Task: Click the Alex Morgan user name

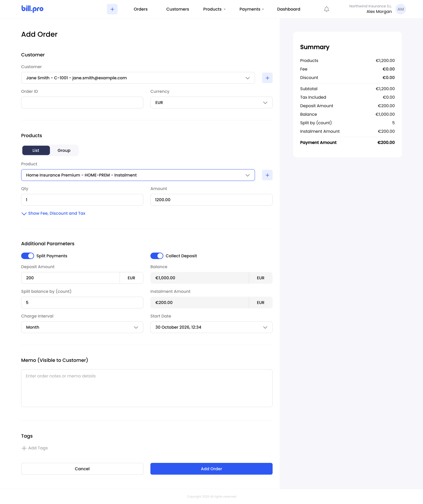Action: point(379,11)
